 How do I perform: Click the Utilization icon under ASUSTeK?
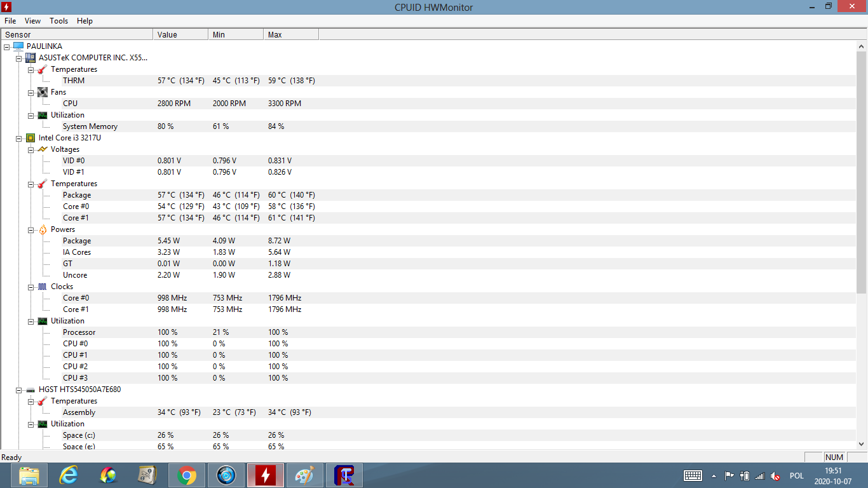point(42,115)
